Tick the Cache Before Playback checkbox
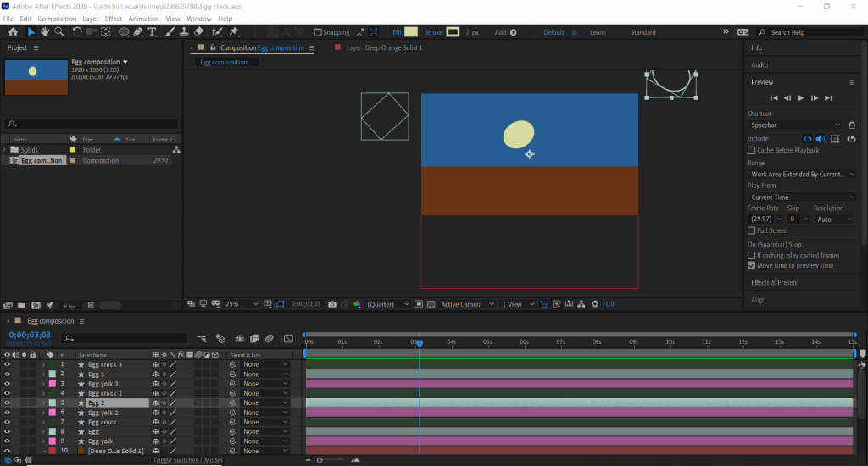The height and width of the screenshot is (466, 868). 752,150
